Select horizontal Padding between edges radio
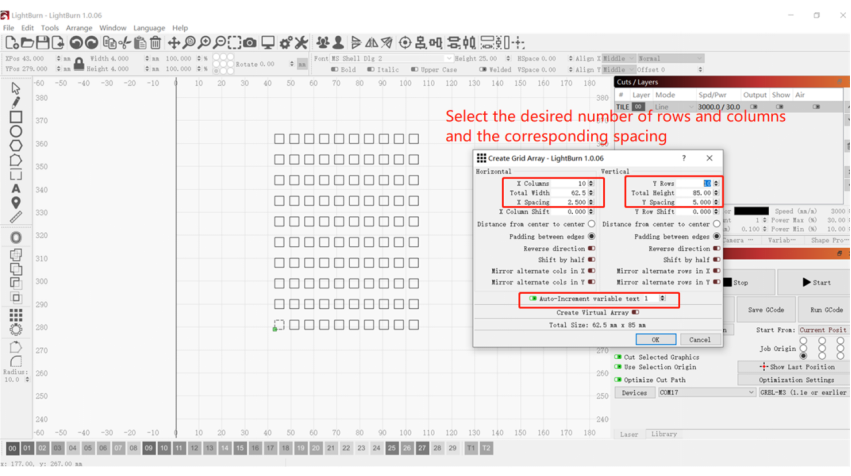Image resolution: width=851 pixels, height=476 pixels. click(592, 237)
